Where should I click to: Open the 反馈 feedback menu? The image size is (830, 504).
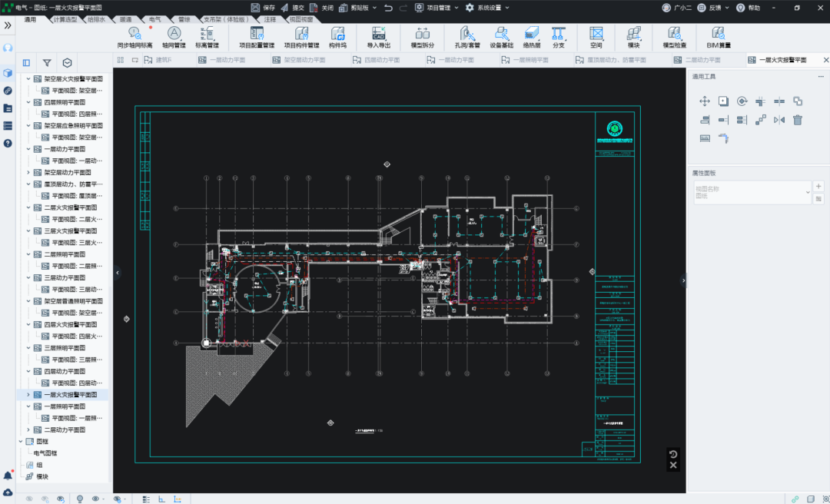click(713, 8)
